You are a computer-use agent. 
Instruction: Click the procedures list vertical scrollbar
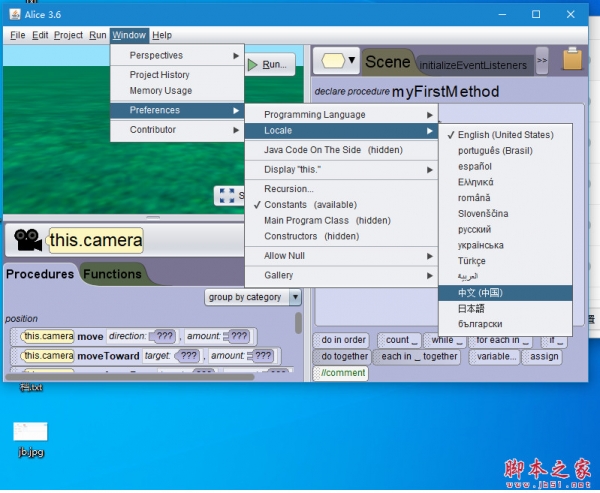click(298, 324)
